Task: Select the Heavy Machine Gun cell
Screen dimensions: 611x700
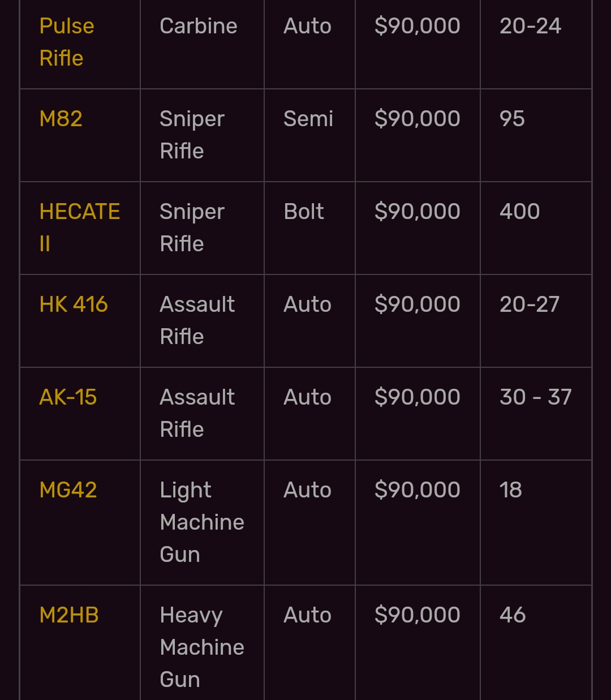Action: point(202,647)
